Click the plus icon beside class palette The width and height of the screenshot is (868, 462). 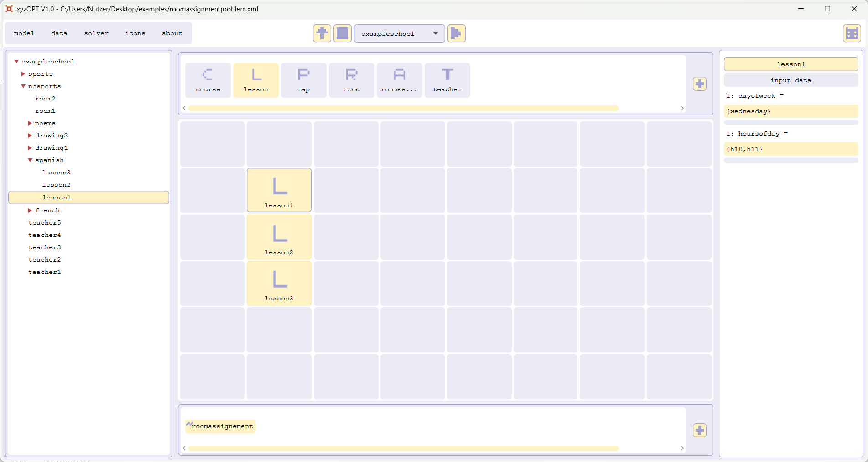[700, 84]
